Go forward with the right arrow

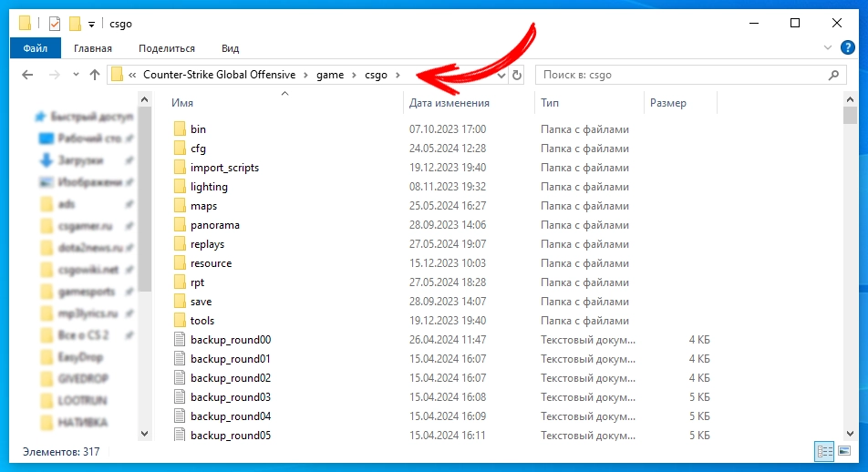tap(54, 75)
